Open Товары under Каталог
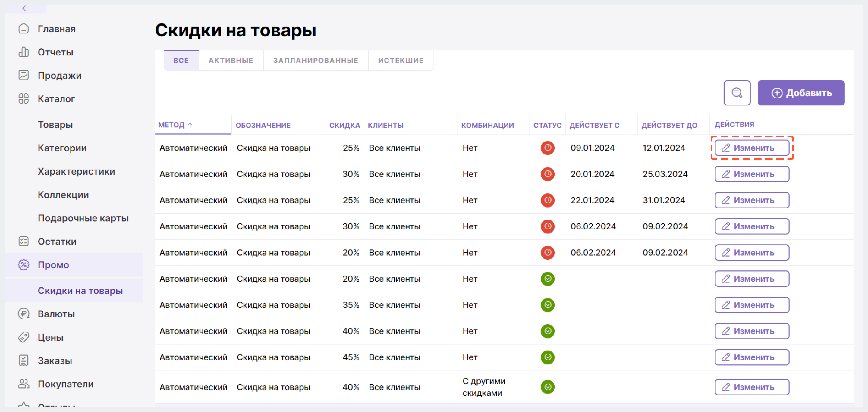Image resolution: width=868 pixels, height=412 pixels. tap(55, 125)
